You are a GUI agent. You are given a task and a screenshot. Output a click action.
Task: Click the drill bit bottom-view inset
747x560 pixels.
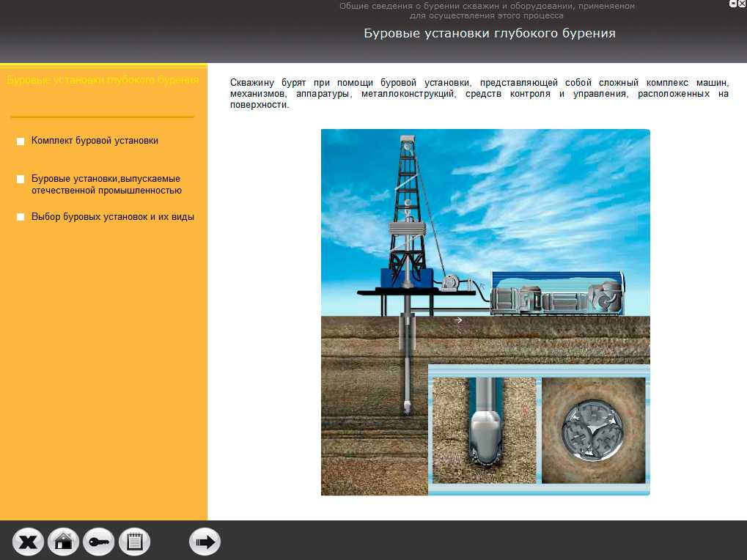click(x=594, y=430)
